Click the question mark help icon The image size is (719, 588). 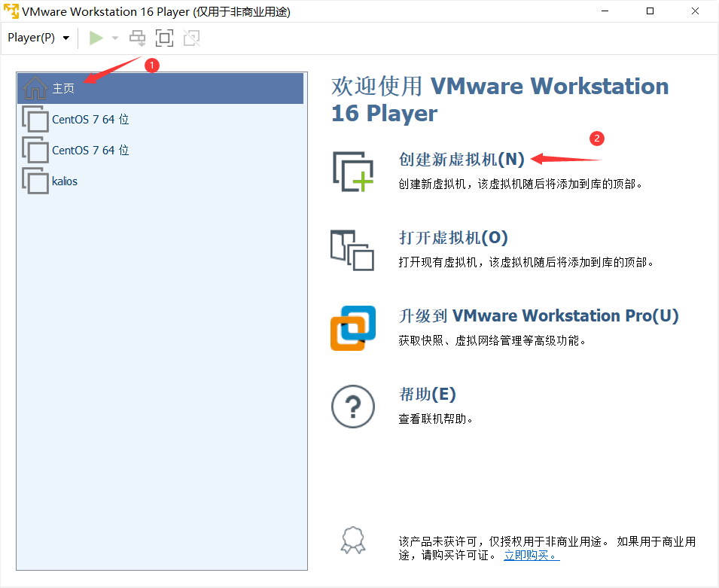pos(353,407)
